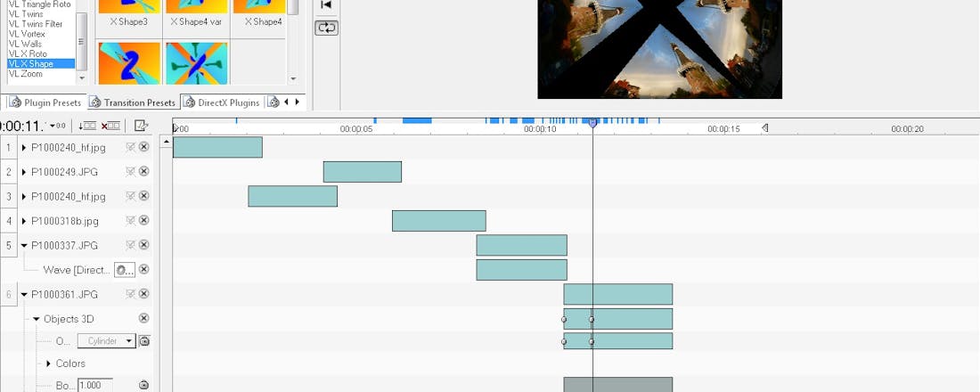Remove the Objects 3D effect via its X icon
Screen dimensions: 980x392
click(143, 318)
